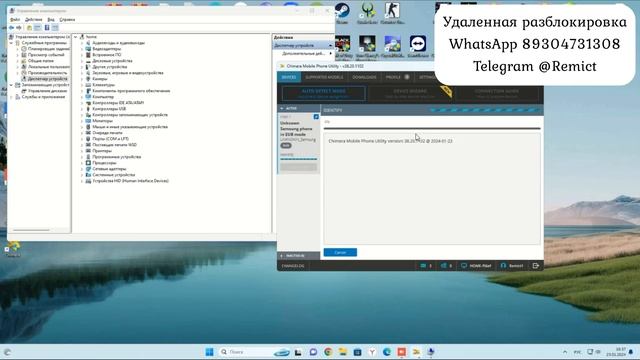Image resolution: width=640 pixels, height=360 pixels.
Task: Switch to the Supported Models tab in Chimera
Action: click(x=324, y=77)
